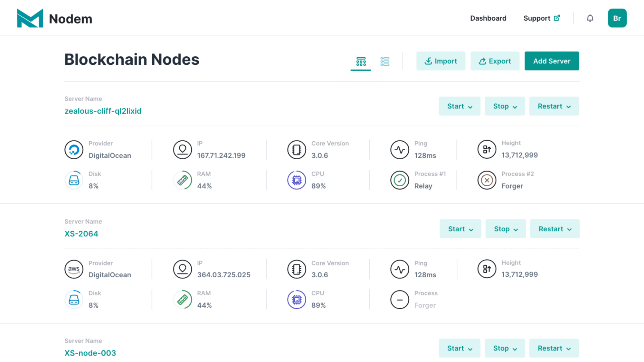The width and height of the screenshot is (644, 362).
Task: Expand Stop dropdown for XS-2064
Action: [506, 229]
